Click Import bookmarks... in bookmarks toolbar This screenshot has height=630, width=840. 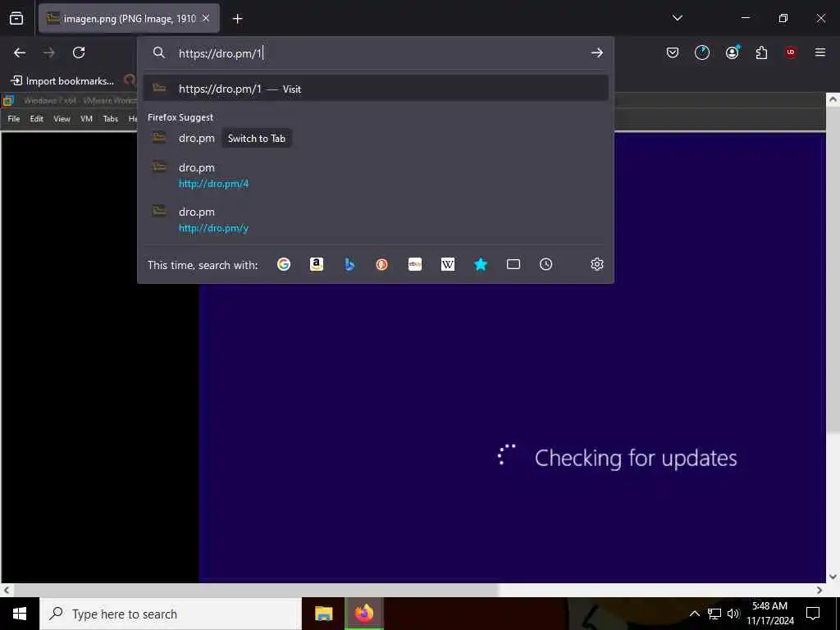point(62,81)
